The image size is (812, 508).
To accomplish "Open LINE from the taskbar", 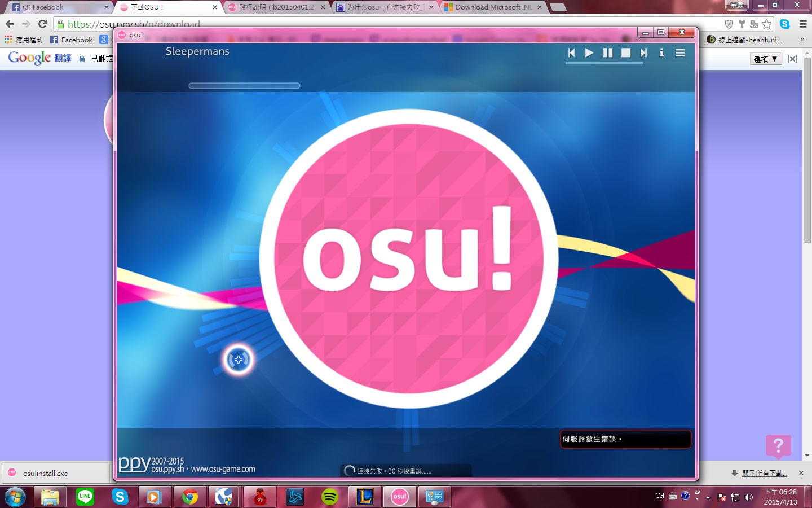I will click(85, 497).
